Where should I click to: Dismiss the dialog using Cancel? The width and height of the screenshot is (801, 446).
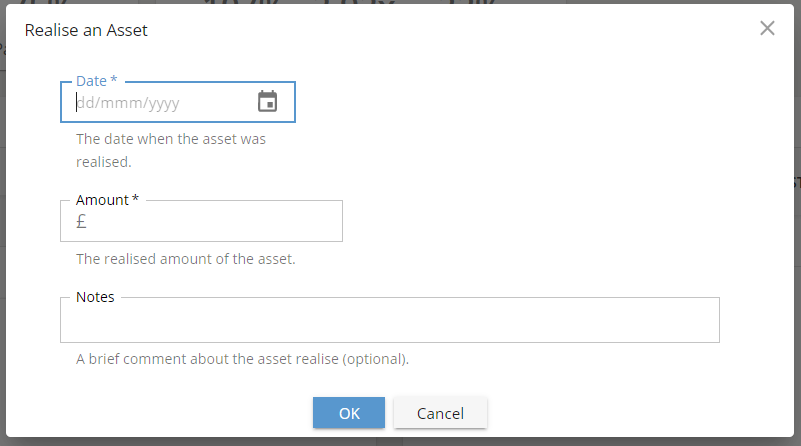pos(440,413)
